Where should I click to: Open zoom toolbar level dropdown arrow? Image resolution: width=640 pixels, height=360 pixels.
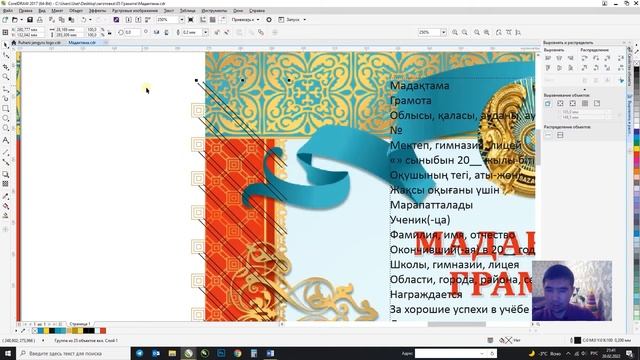443,32
